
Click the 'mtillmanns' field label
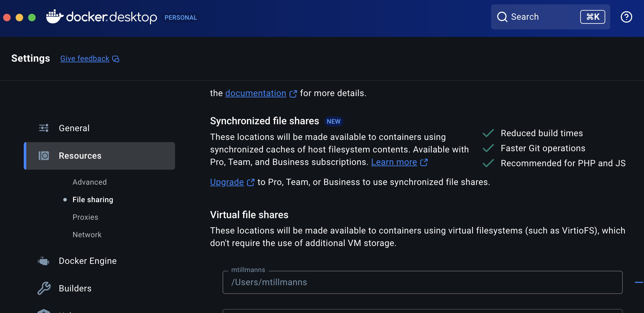pos(248,270)
